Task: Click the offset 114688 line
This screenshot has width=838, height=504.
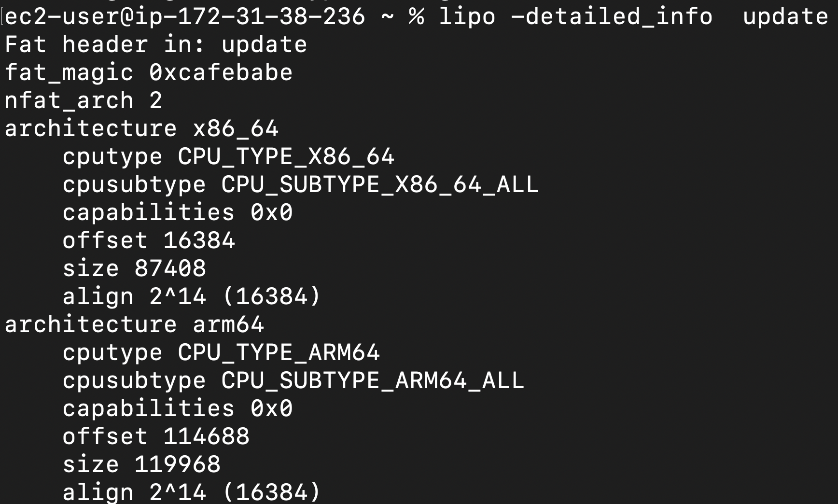Action: coord(155,437)
